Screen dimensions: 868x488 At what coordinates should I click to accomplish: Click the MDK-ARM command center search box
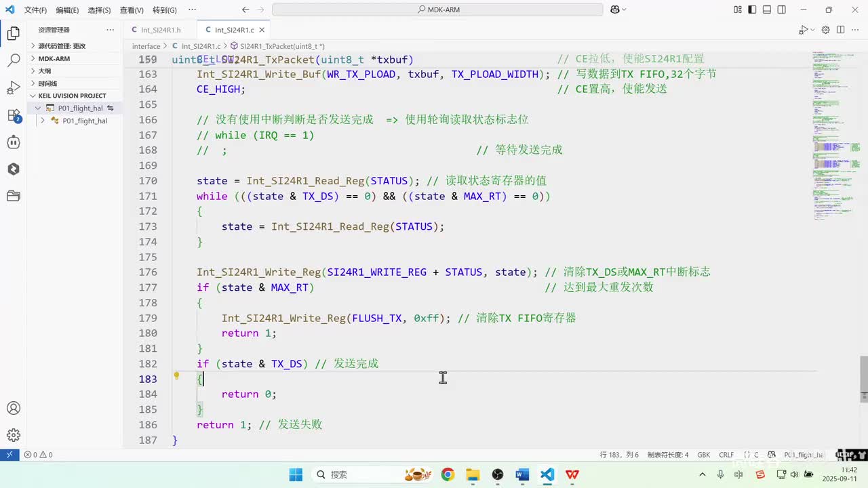pos(437,9)
